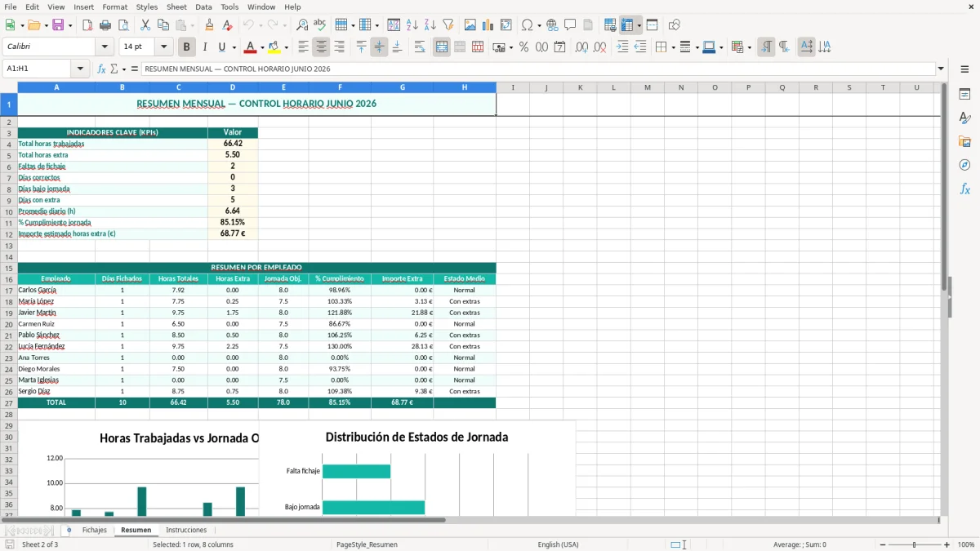Viewport: 980px width, 551px height.
Task: Click Clear Direct Formatting icon
Action: pos(228,25)
